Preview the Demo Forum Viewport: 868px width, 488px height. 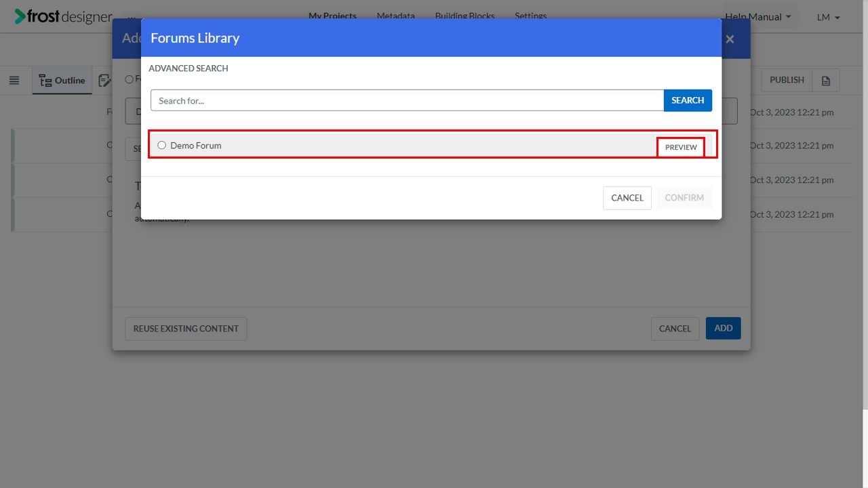(x=681, y=147)
